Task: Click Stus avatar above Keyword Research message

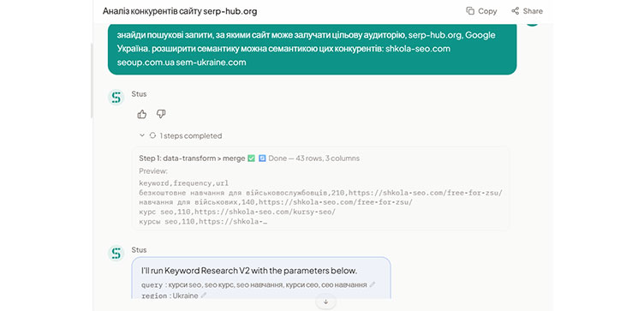Action: pyautogui.click(x=116, y=254)
